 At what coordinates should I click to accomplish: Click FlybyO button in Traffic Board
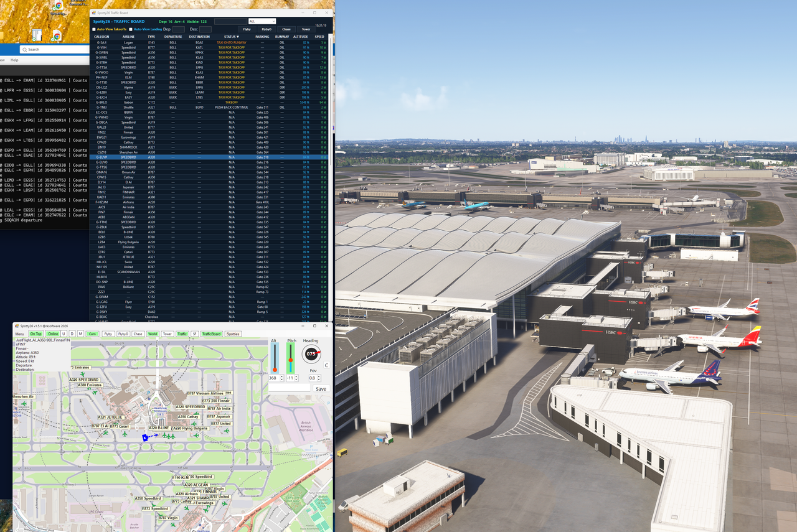(x=266, y=29)
